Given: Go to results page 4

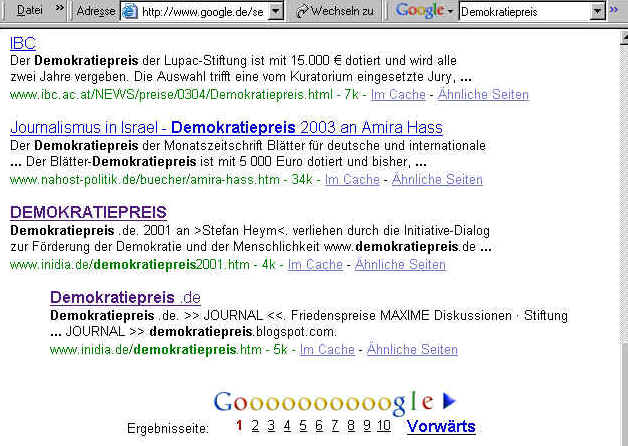Looking at the screenshot, I should 287,426.
